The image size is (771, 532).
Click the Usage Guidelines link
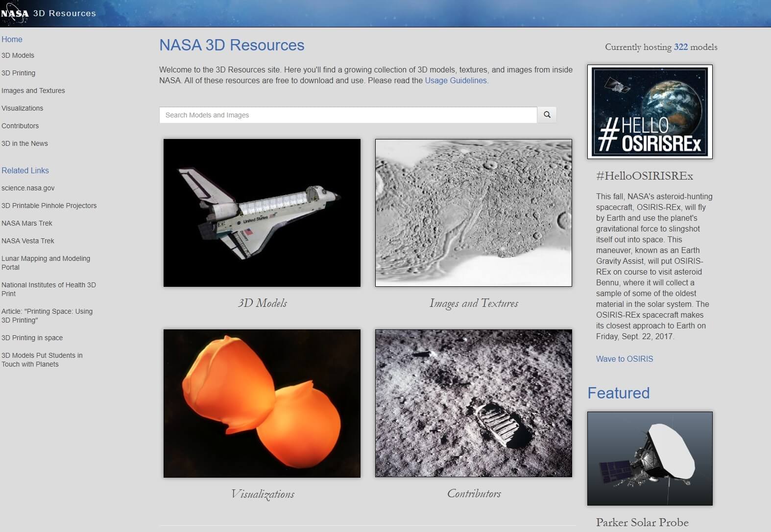pyautogui.click(x=457, y=80)
